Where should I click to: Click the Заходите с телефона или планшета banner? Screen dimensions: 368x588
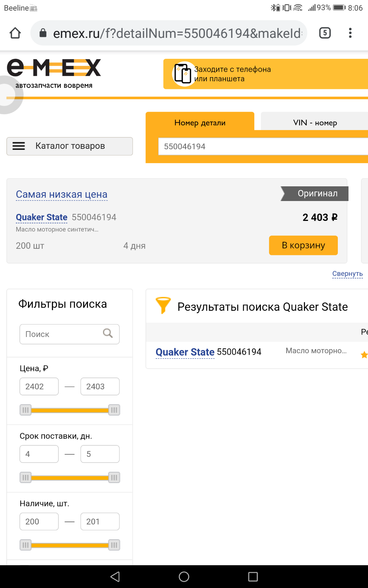tap(266, 74)
